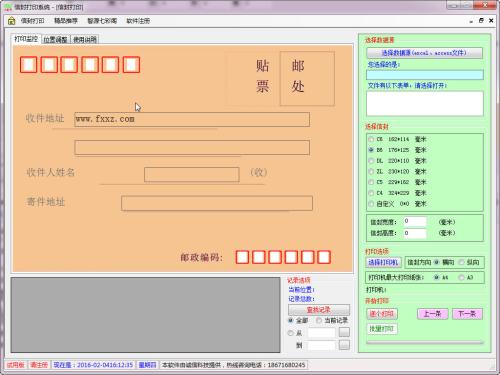The image size is (500, 375).
Task: Switch to the 位置调整 tab
Action: [x=56, y=39]
